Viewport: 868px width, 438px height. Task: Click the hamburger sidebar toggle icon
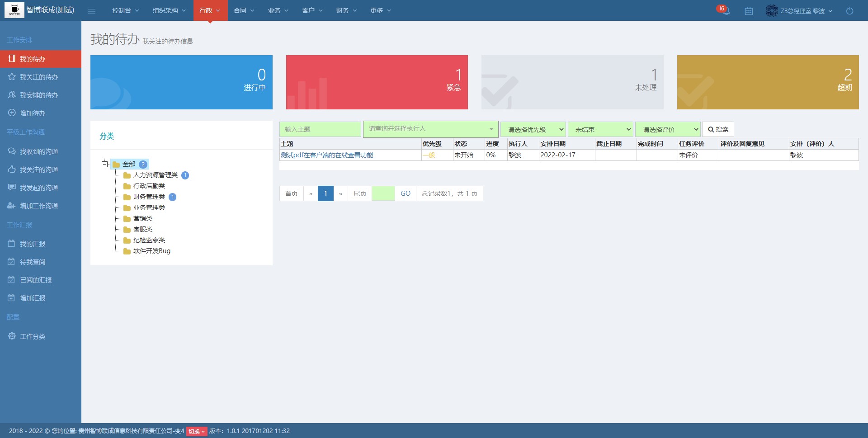click(x=92, y=10)
